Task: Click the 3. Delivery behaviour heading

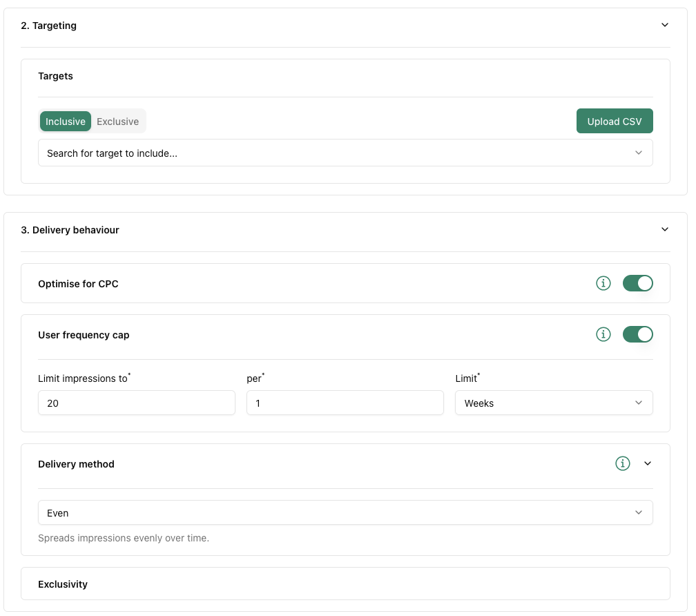Action: click(x=70, y=230)
